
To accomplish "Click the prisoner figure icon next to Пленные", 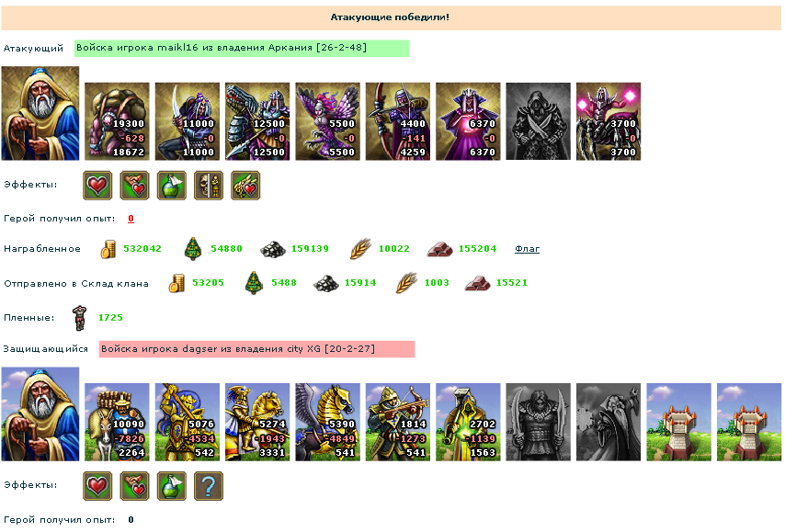I will (79, 318).
